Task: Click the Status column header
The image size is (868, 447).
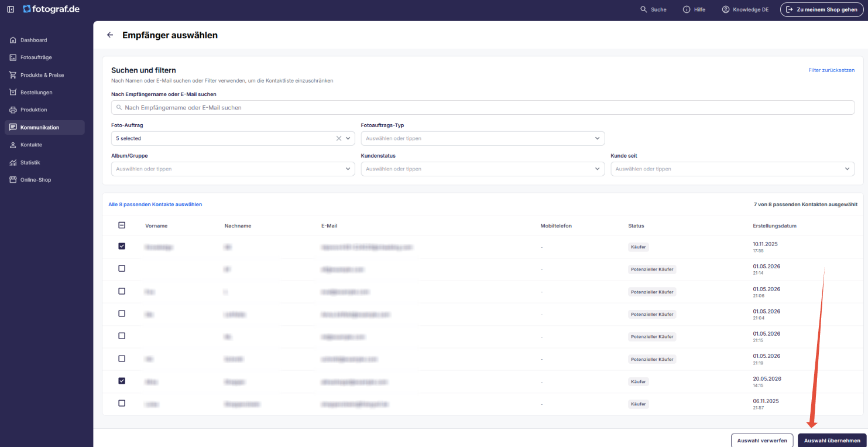Action: tap(636, 226)
